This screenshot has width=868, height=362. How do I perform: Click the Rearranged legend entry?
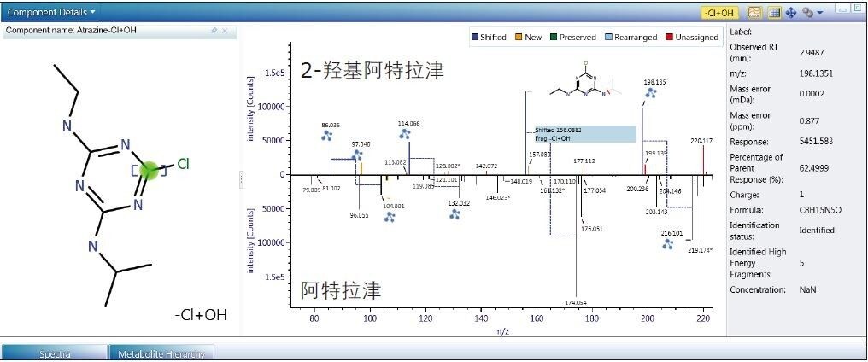click(x=631, y=37)
